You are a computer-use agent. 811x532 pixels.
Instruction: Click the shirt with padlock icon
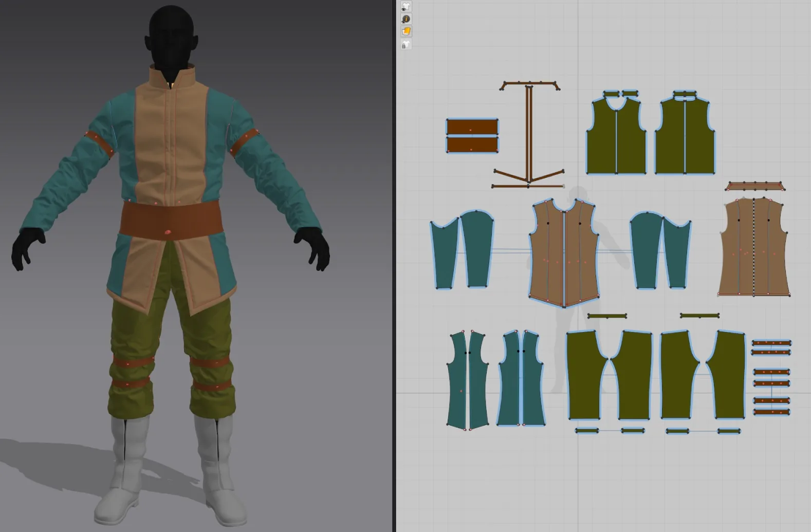click(406, 45)
